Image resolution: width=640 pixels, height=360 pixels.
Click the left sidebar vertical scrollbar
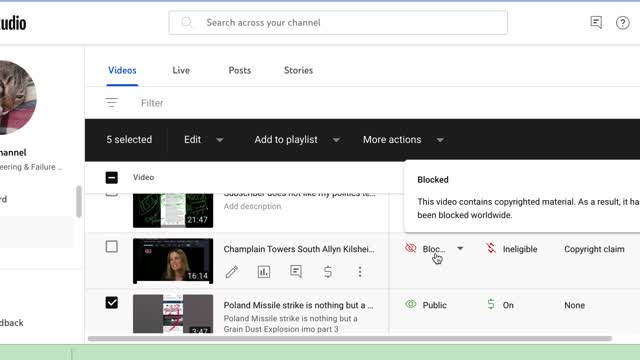coord(79,202)
